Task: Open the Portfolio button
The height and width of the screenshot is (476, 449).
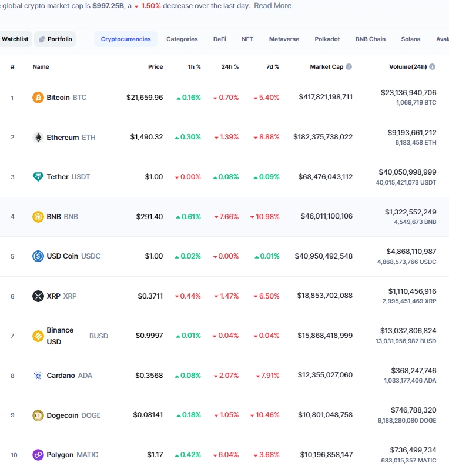Action: [x=55, y=39]
